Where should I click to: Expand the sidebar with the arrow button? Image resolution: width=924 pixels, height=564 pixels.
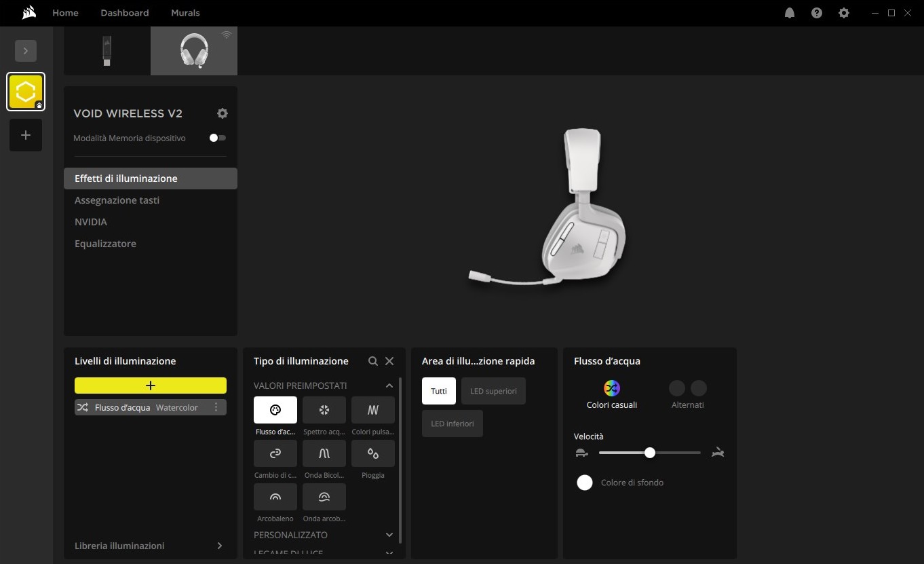coord(26,51)
